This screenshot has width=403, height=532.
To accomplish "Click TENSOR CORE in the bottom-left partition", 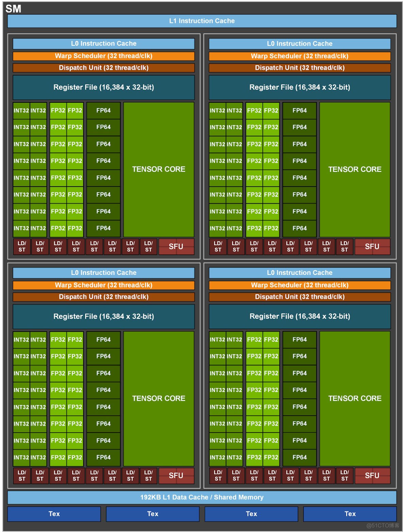I will [x=159, y=399].
